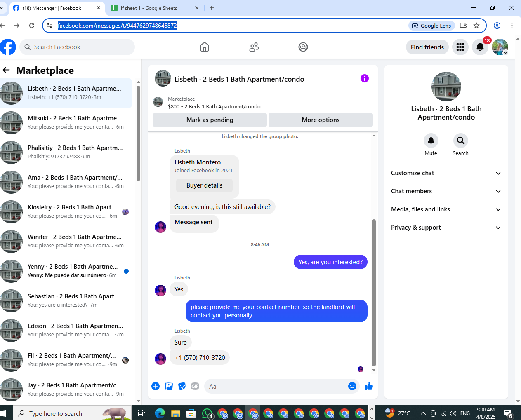Expand Customize chat section
This screenshot has height=420, width=521.
point(446,173)
